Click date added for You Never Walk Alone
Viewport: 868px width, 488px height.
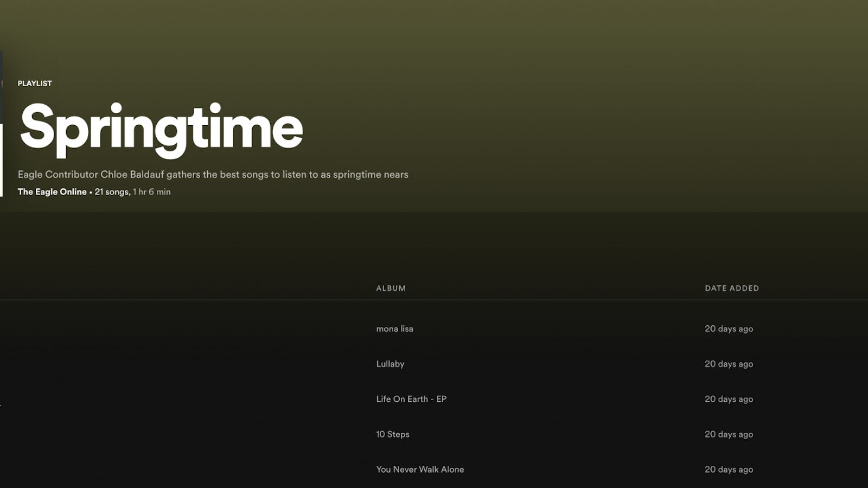tap(729, 470)
